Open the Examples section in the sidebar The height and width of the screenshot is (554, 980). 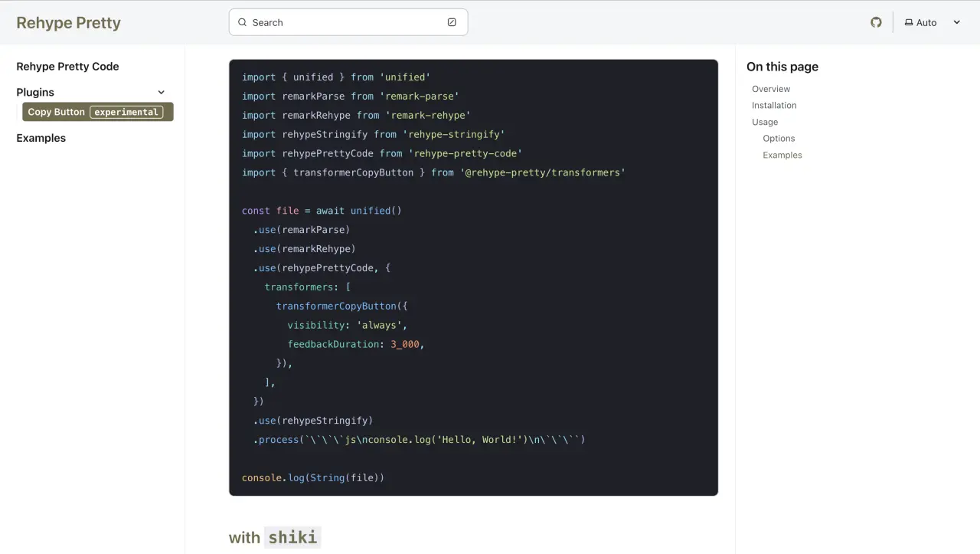click(x=41, y=138)
